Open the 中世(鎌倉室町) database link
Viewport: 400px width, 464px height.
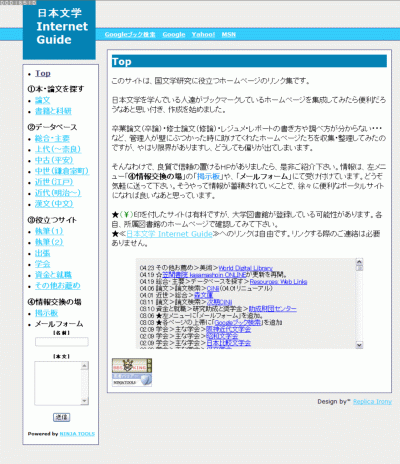[x=62, y=171]
